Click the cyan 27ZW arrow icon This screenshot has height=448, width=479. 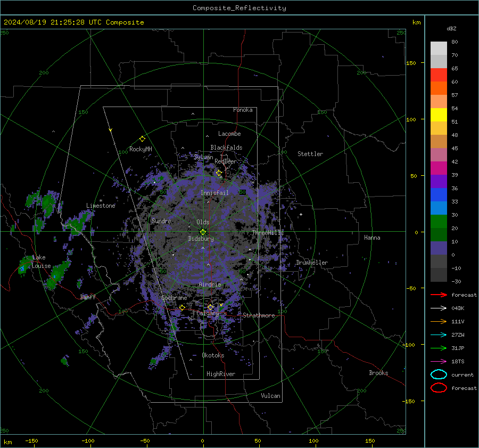[x=439, y=335]
